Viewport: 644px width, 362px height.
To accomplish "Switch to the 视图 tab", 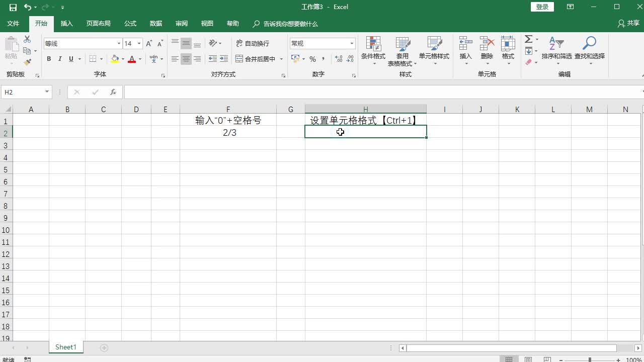I will tap(207, 24).
